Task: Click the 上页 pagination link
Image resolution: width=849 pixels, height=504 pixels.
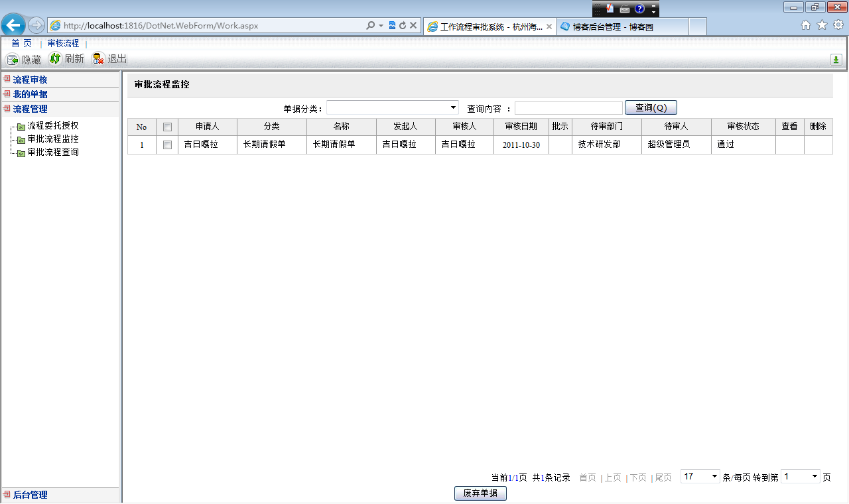Action: pyautogui.click(x=613, y=477)
